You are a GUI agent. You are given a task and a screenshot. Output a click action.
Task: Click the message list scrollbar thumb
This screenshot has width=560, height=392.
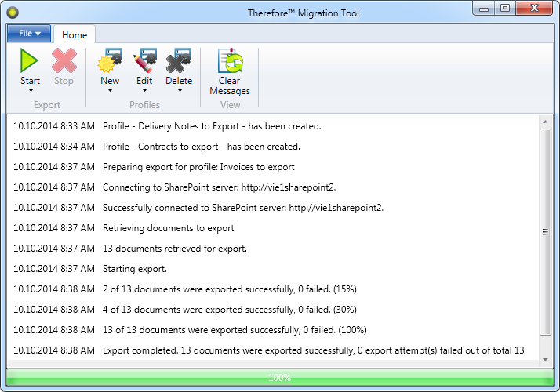click(545, 232)
